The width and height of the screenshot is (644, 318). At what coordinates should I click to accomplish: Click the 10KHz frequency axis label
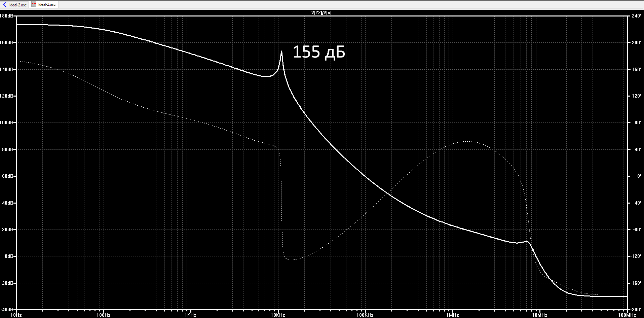click(278, 315)
